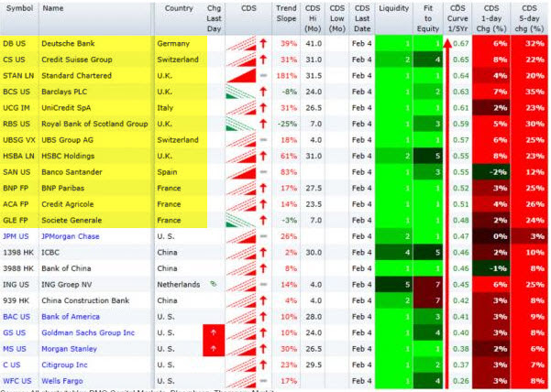The image size is (551, 392).
Task: Click Barclays PLC green CDS sparkline
Action: coord(241,92)
